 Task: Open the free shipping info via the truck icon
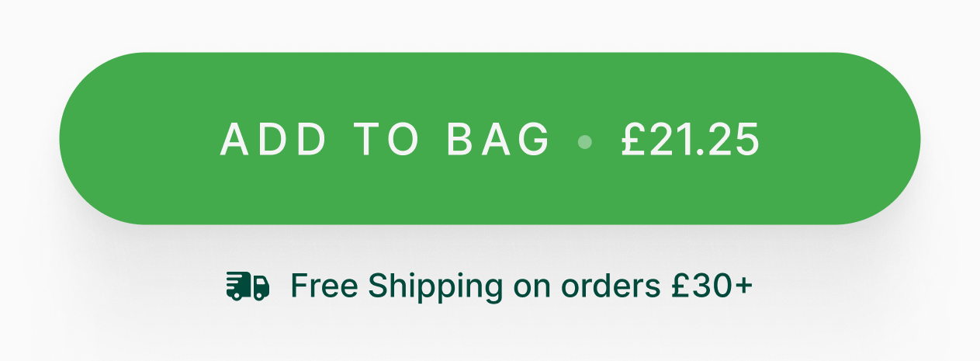click(x=248, y=286)
